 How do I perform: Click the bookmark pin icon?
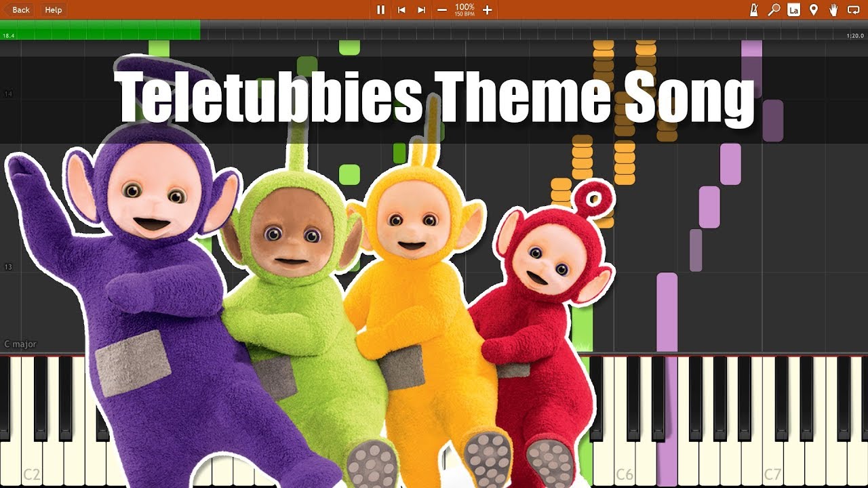point(814,9)
